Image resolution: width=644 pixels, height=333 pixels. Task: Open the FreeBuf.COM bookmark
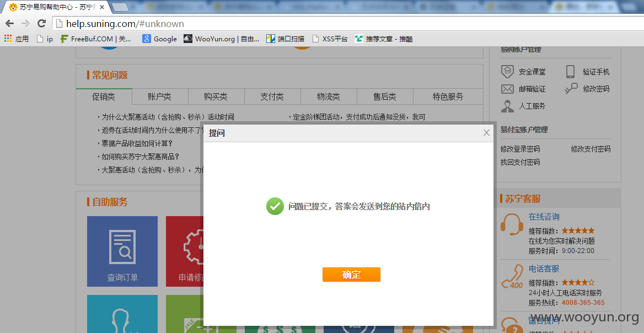[x=96, y=39]
